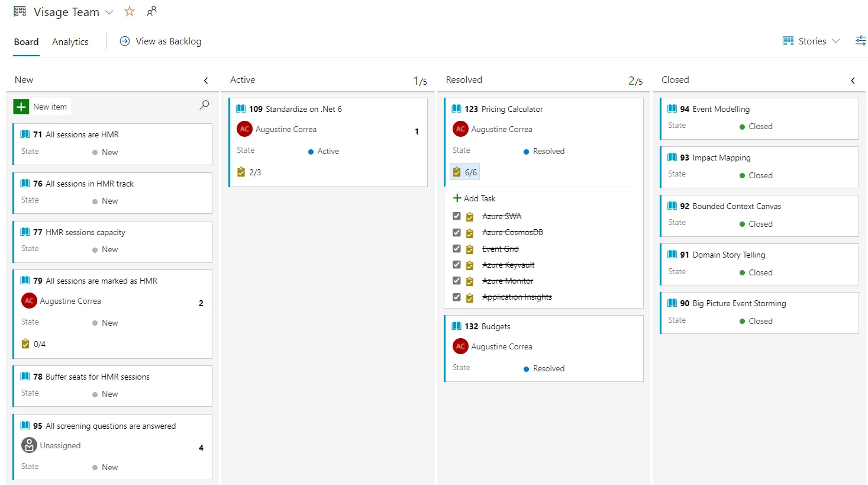Switch to the Analytics tab
Image resolution: width=868 pixels, height=485 pixels.
click(x=70, y=42)
